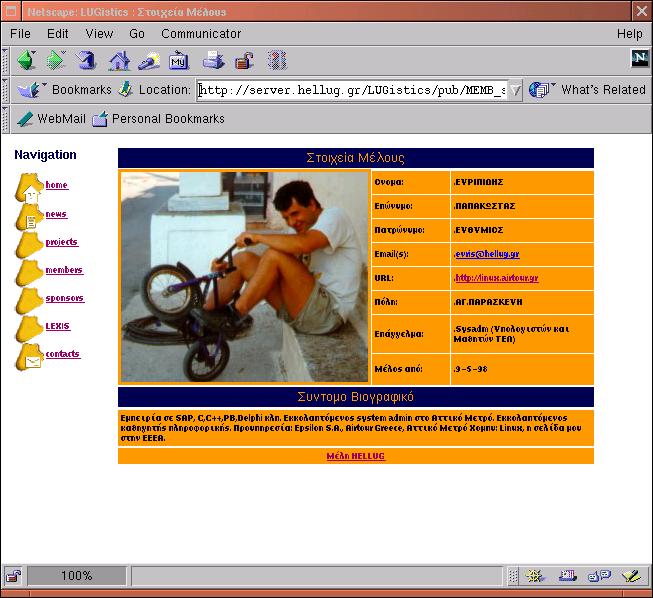Open the Communicator menu

coord(201,34)
